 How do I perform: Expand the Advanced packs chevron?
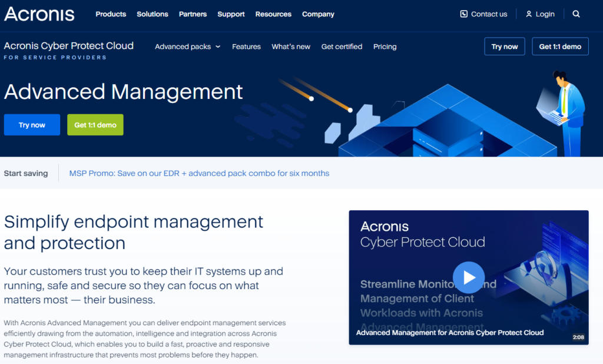point(218,47)
